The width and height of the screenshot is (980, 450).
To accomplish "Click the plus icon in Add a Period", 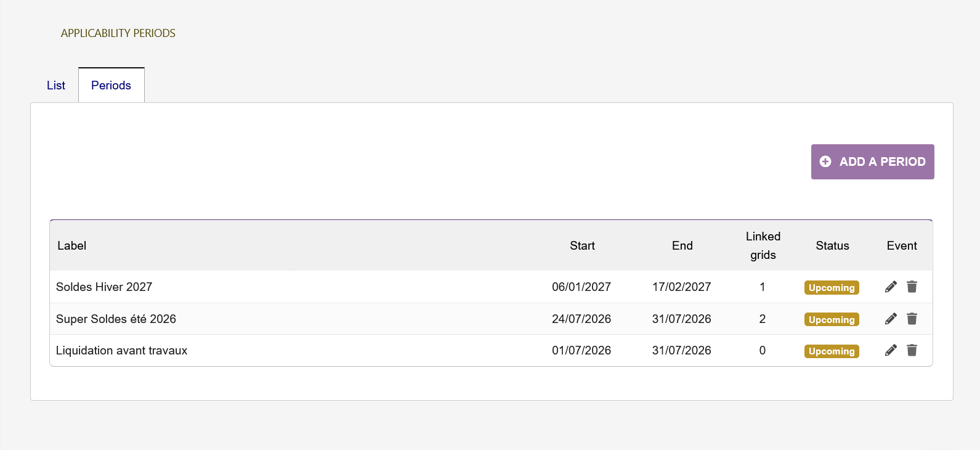I will (825, 162).
